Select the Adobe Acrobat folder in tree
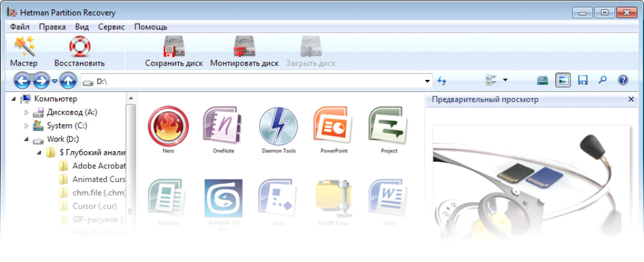The height and width of the screenshot is (262, 644). click(x=99, y=166)
